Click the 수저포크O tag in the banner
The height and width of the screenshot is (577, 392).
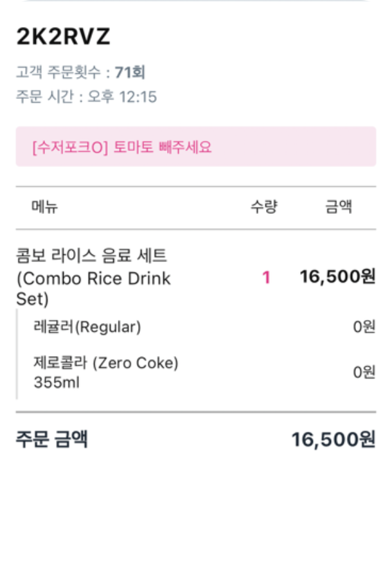(69, 147)
